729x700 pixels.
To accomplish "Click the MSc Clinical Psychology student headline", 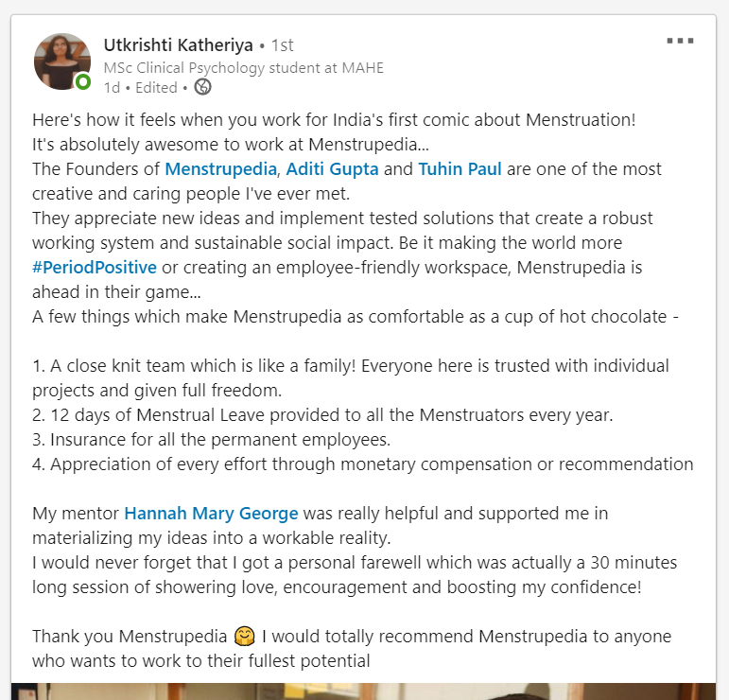I will 244,68.
